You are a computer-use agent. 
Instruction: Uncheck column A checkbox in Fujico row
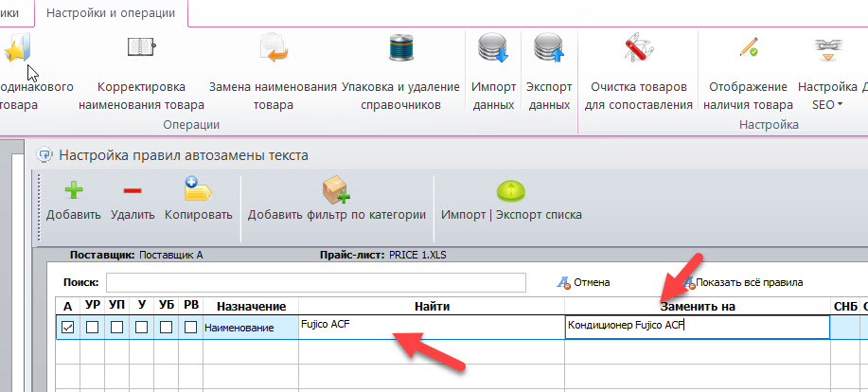pyautogui.click(x=67, y=328)
